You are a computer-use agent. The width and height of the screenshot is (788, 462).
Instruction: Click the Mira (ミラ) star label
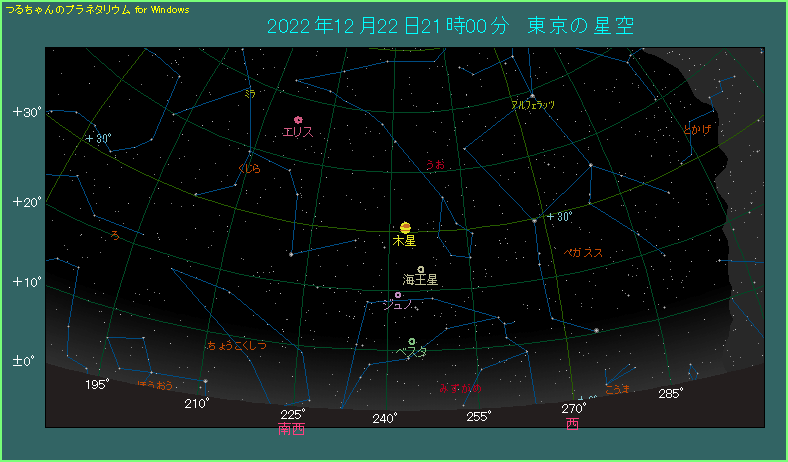(x=250, y=93)
